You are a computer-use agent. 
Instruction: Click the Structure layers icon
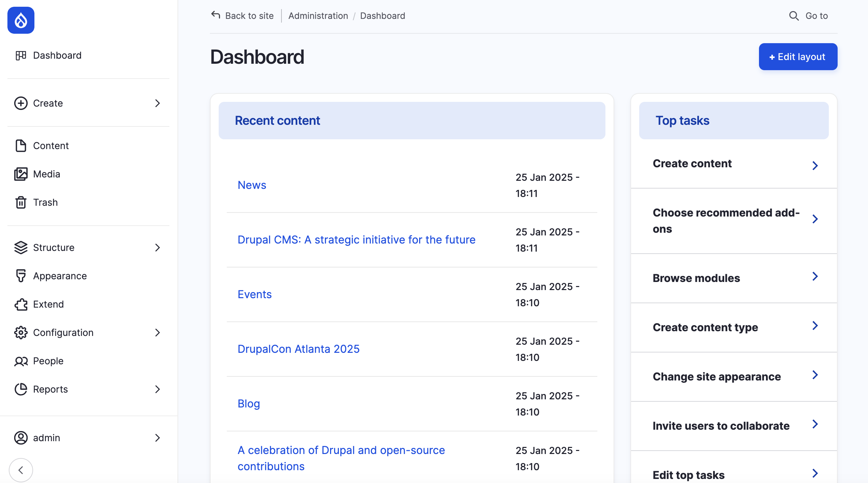(21, 247)
